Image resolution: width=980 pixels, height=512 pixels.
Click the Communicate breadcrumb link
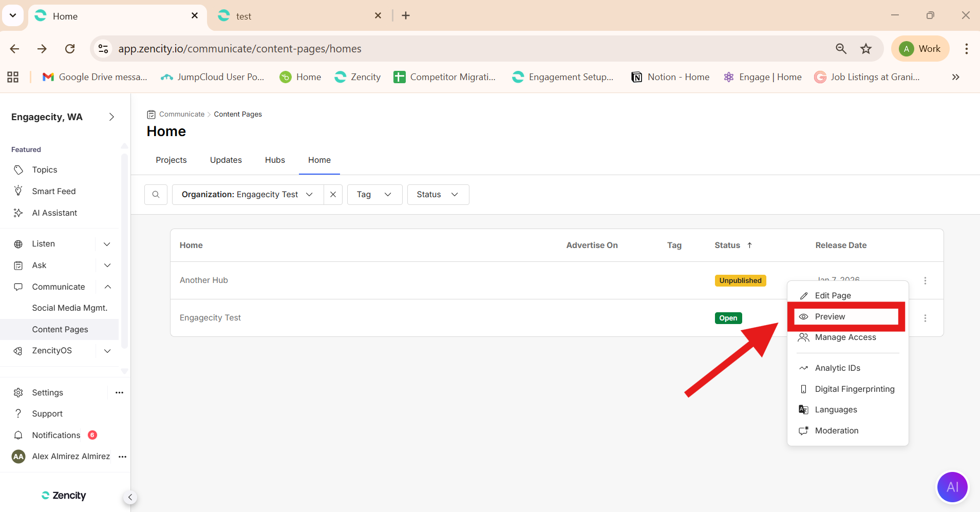point(182,115)
